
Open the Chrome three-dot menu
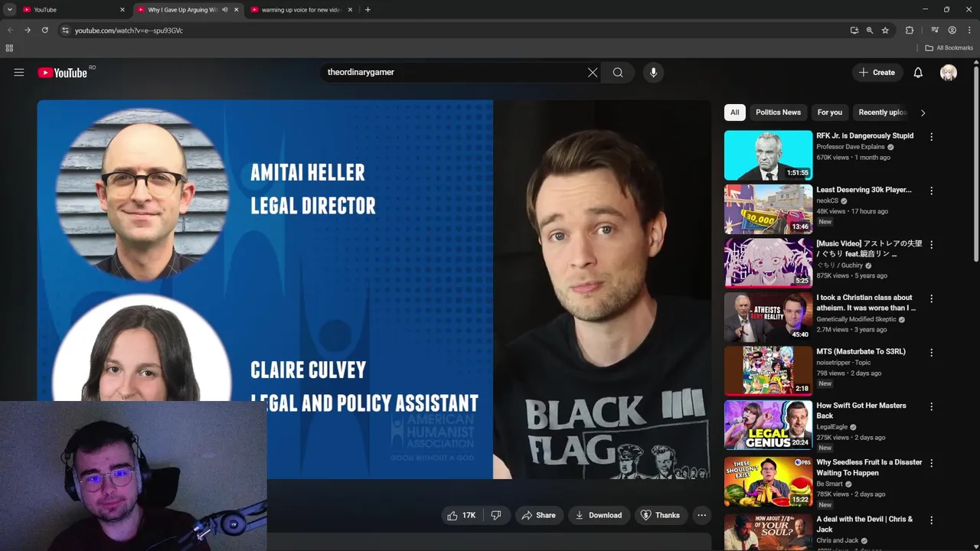(969, 30)
